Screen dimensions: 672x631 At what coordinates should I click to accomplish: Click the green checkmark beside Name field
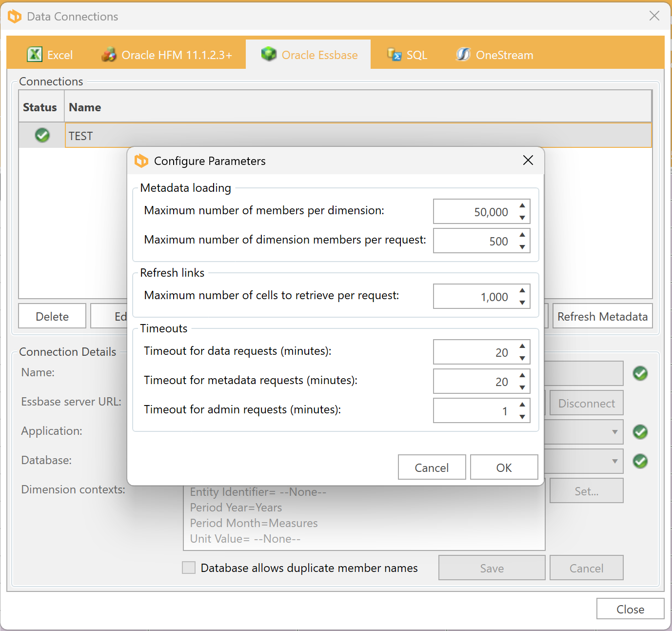tap(640, 373)
